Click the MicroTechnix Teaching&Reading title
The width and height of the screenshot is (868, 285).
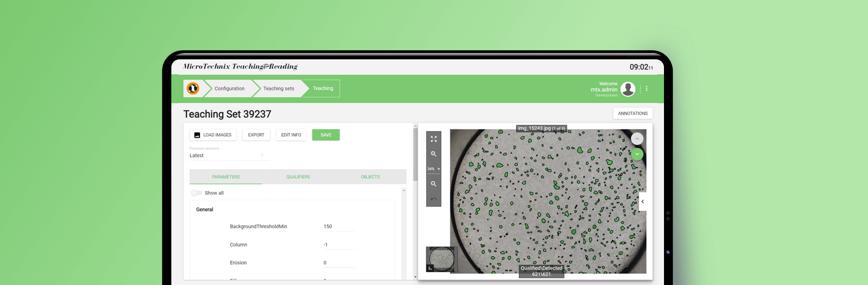[x=240, y=67]
